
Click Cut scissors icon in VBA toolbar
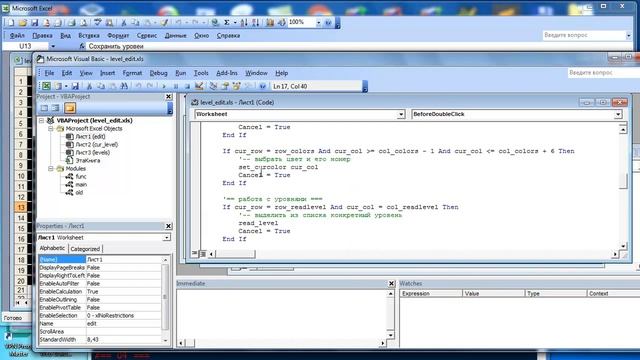click(x=89, y=86)
